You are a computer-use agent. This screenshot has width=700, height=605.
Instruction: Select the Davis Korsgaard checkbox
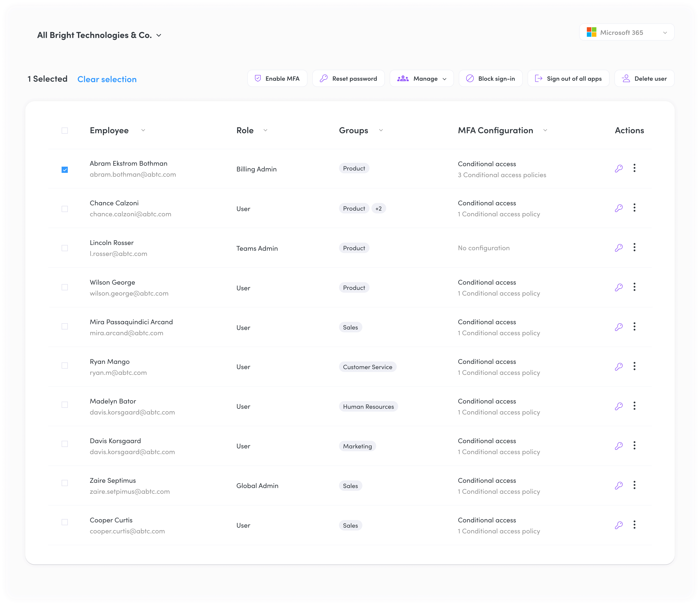[65, 444]
